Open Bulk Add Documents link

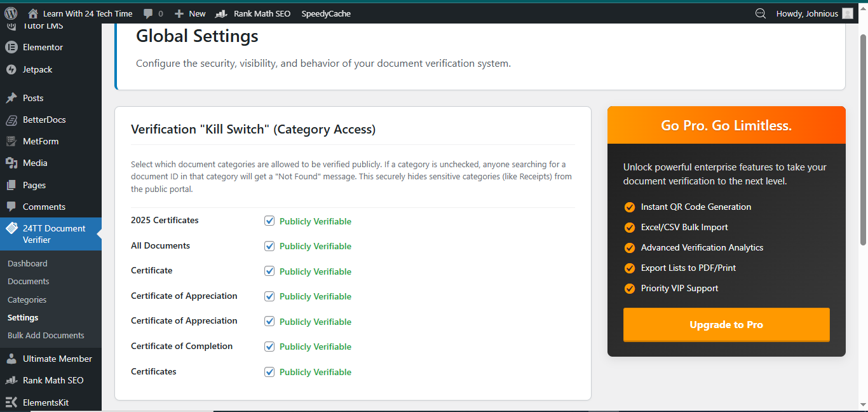(44, 335)
